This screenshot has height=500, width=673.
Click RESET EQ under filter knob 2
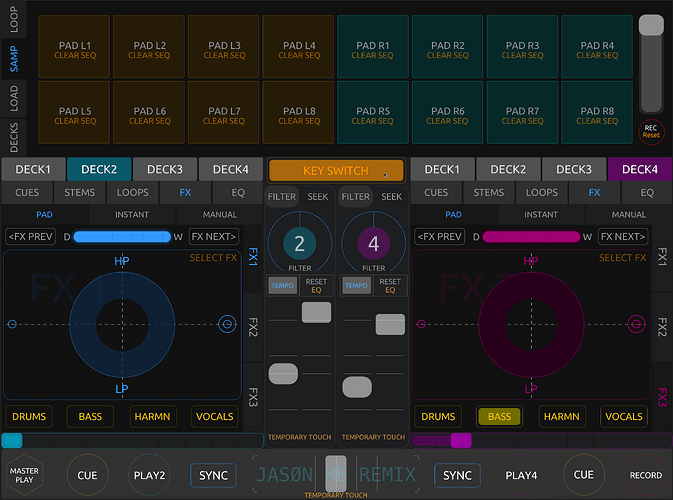316,286
